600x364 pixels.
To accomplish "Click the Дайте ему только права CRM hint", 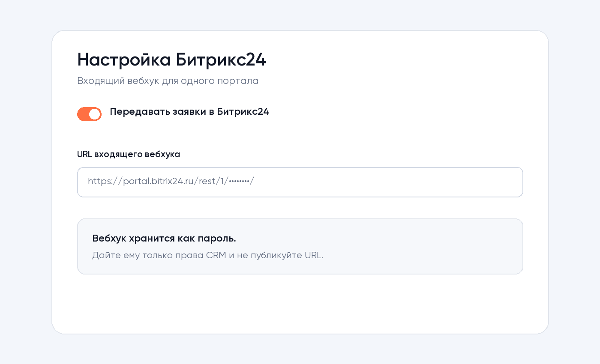I will point(207,256).
